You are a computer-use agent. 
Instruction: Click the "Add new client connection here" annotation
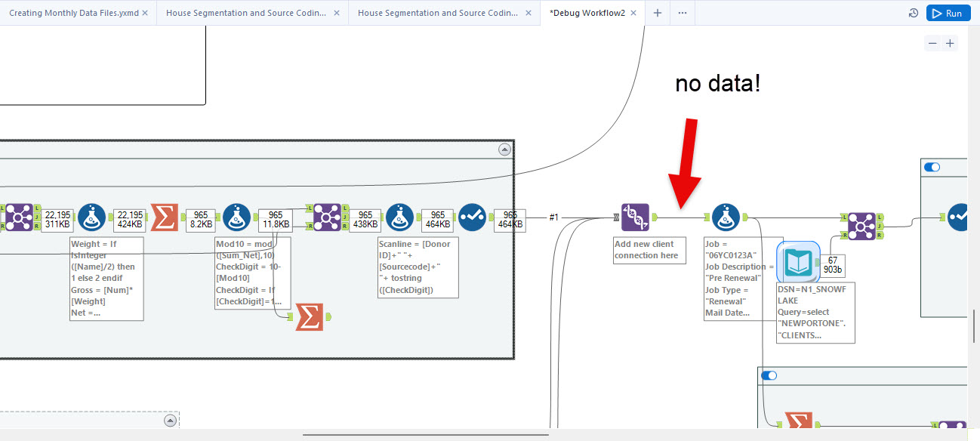[x=649, y=250]
